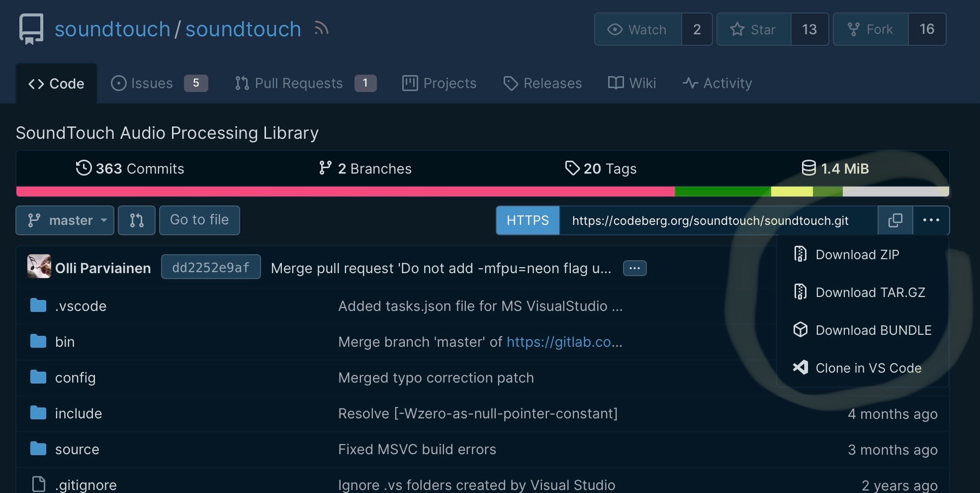Image resolution: width=980 pixels, height=493 pixels.
Task: Go to the Releases tab
Action: pyautogui.click(x=542, y=83)
